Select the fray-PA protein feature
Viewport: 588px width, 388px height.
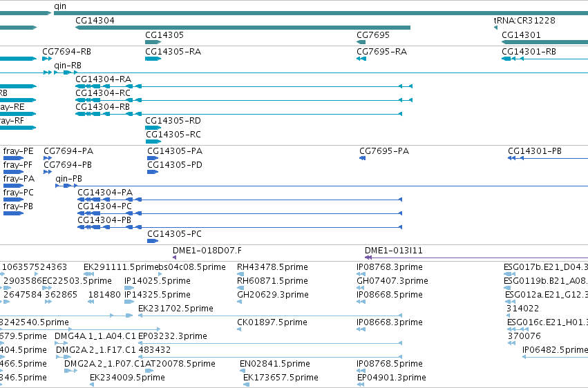click(13, 186)
